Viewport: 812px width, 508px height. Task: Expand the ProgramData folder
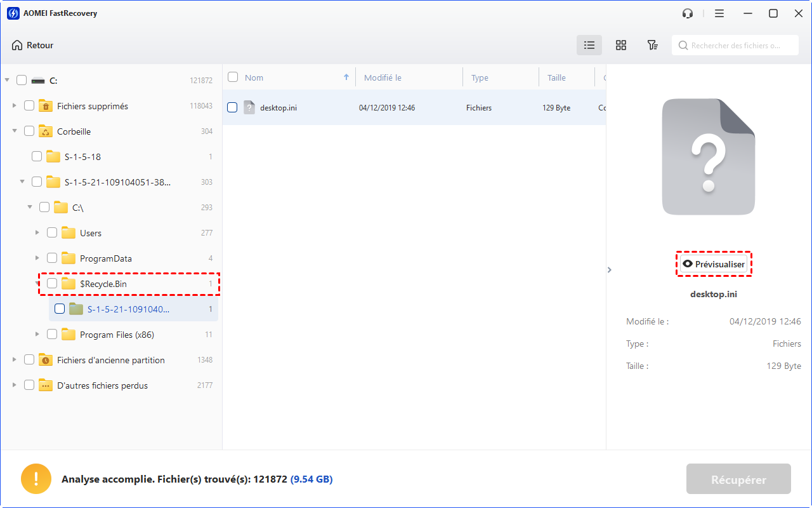(x=37, y=258)
